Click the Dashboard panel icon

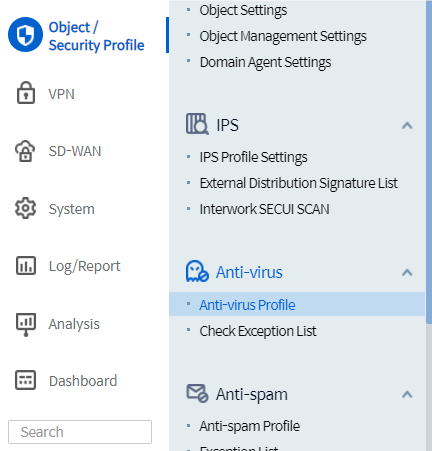click(25, 380)
